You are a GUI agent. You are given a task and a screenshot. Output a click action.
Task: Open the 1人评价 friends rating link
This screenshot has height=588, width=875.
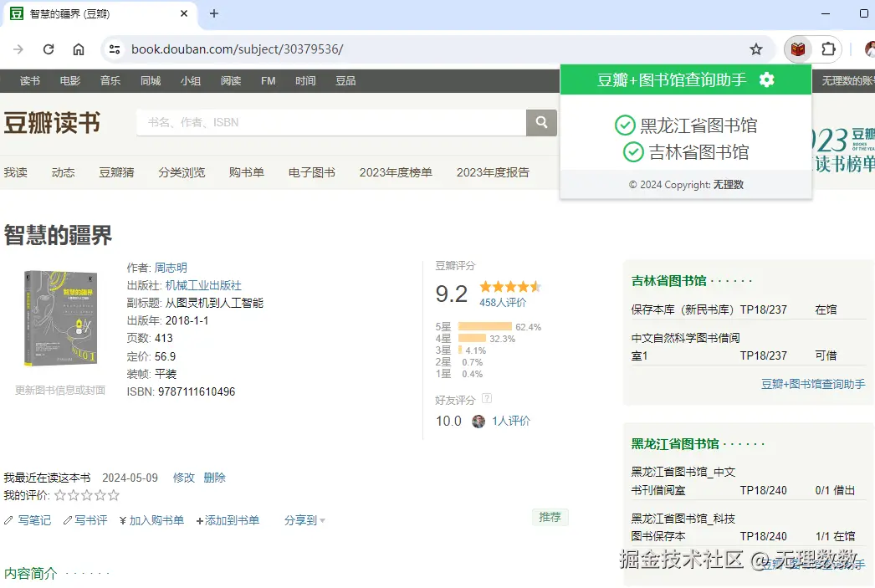pos(511,422)
